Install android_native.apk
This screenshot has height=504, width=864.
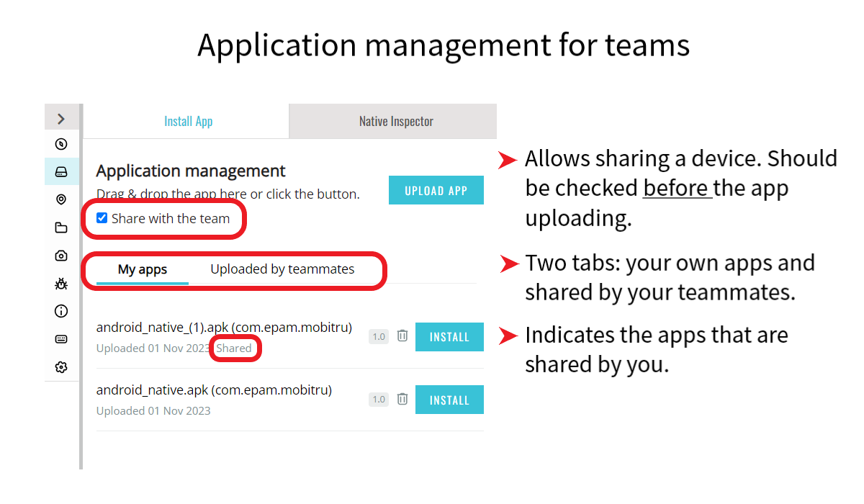tap(449, 400)
